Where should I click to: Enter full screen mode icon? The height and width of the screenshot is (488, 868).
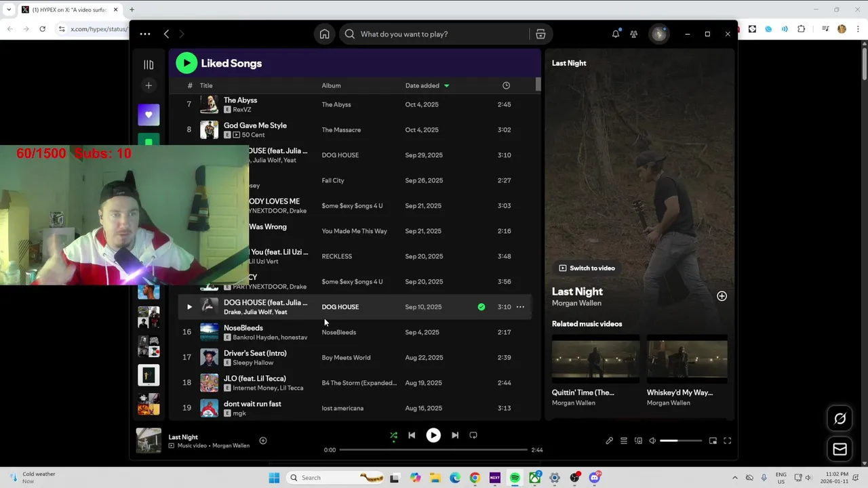pyautogui.click(x=727, y=441)
